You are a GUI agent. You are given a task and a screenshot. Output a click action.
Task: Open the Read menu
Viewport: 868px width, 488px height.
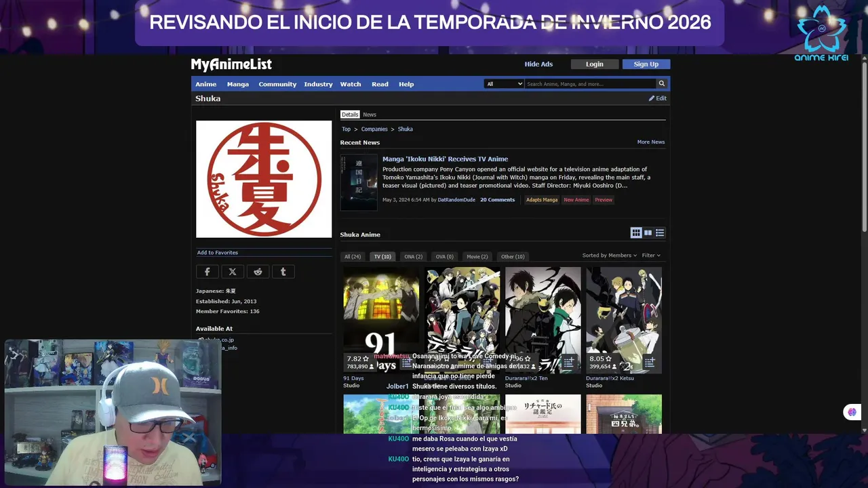pyautogui.click(x=380, y=84)
